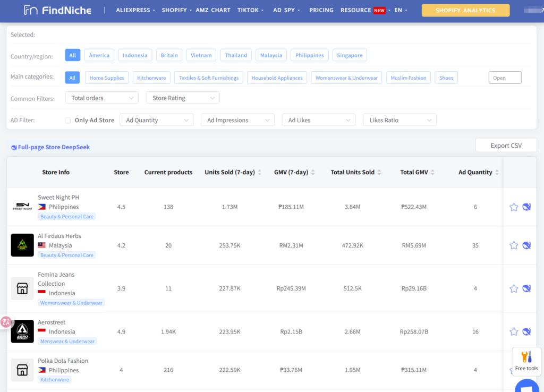Sort by GMV (7-day) arrows

pyautogui.click(x=313, y=173)
